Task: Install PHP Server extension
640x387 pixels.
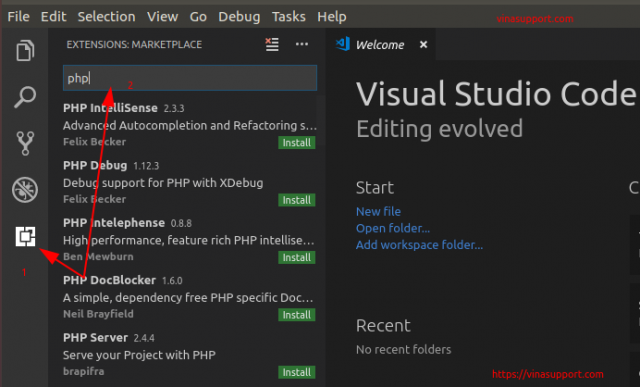Action: [x=297, y=372]
